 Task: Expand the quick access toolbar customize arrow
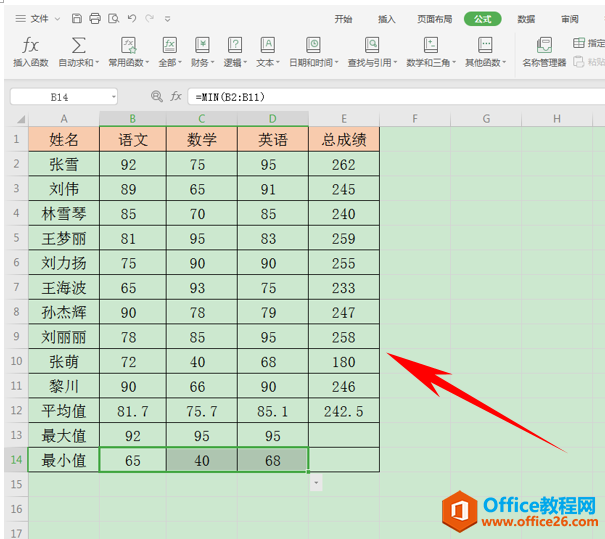pos(167,19)
